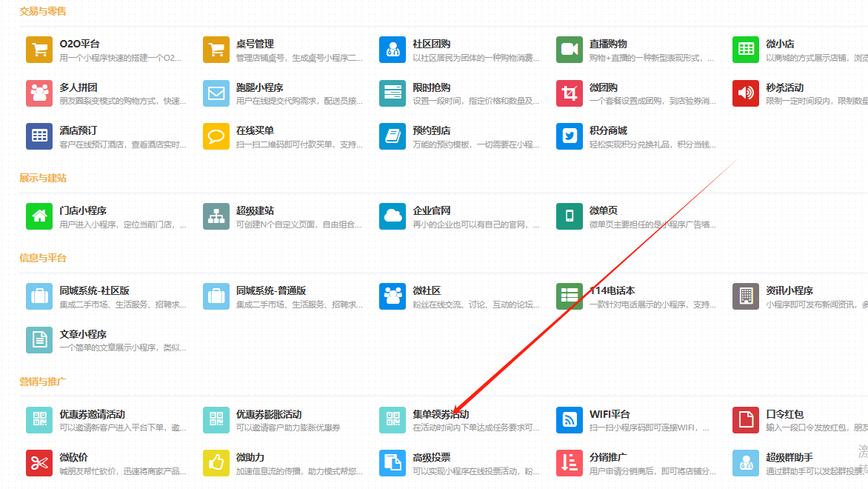Open the 酒店预订 table icon
Image resolution: width=868 pixels, height=489 pixels.
click(39, 136)
